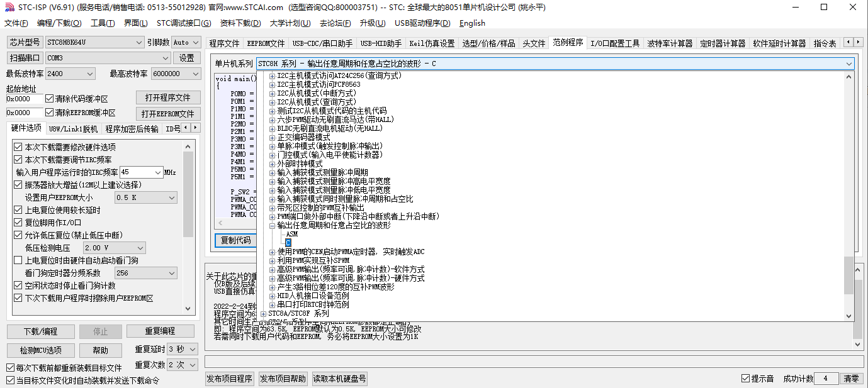Uncheck 本次下载需要调节IRC频率
The height and width of the screenshot is (388, 868).
coord(18,160)
